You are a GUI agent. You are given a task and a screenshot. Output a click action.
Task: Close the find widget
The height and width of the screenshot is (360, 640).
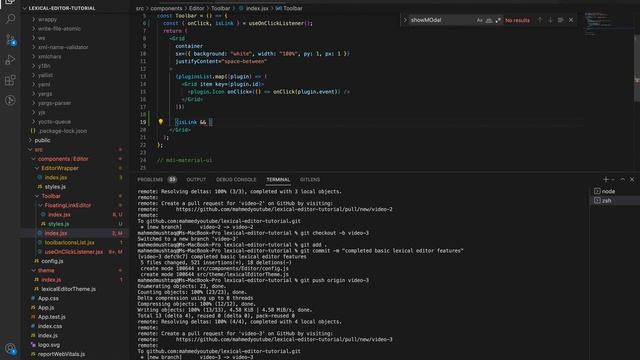[571, 20]
